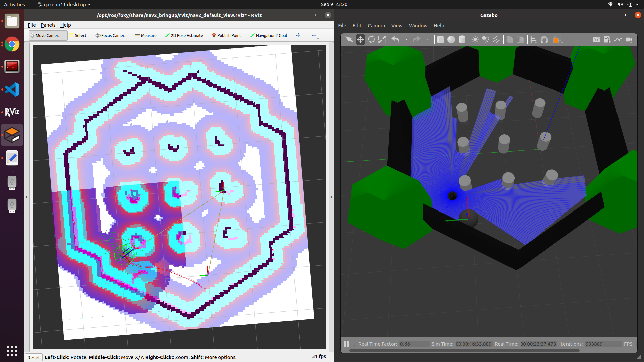Open the undo history dropdown arrow

pos(406,40)
